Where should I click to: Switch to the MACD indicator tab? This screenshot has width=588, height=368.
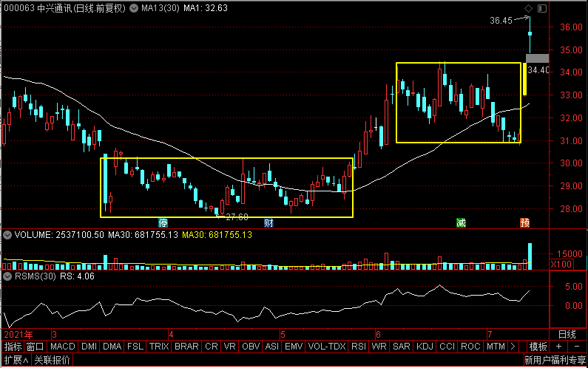(62, 347)
